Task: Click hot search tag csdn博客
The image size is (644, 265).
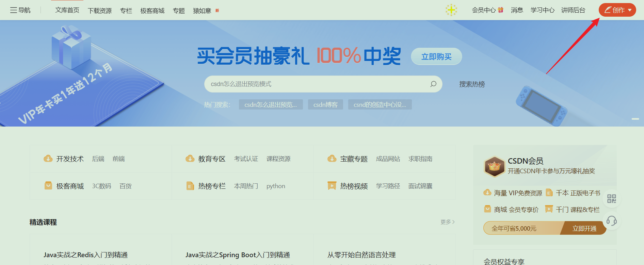Action: coord(325,104)
